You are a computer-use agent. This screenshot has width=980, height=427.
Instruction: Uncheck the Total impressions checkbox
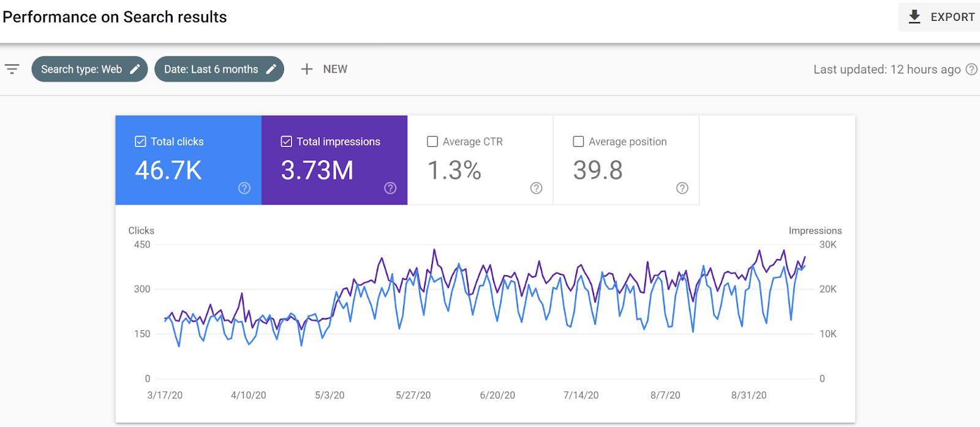tap(286, 142)
